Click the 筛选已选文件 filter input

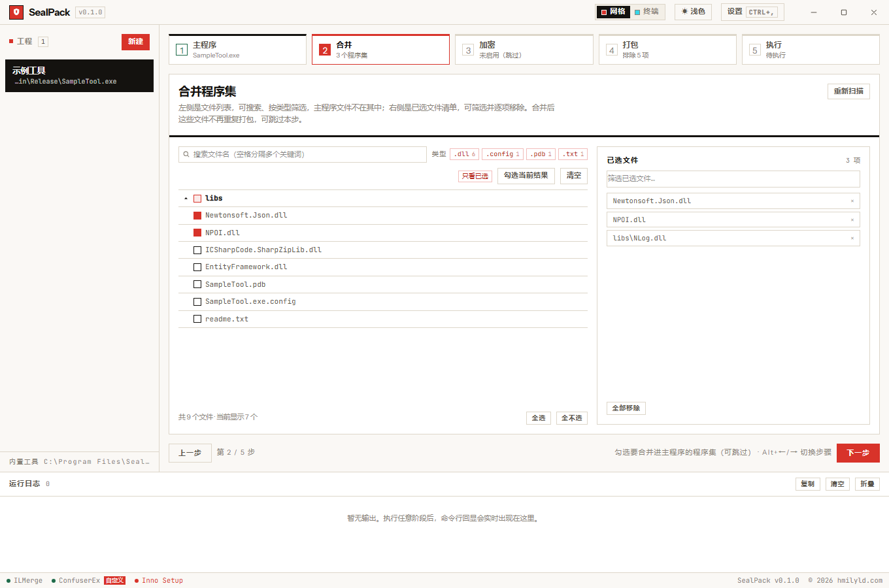pyautogui.click(x=733, y=179)
